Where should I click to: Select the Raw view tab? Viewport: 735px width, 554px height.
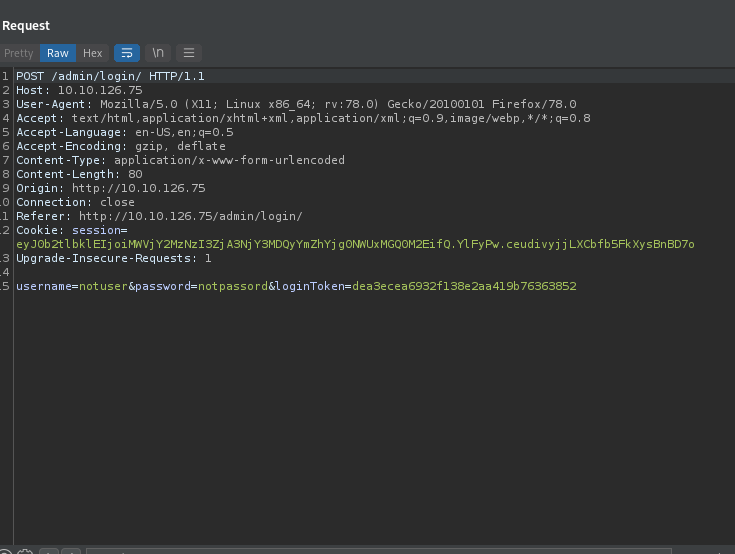click(x=58, y=53)
